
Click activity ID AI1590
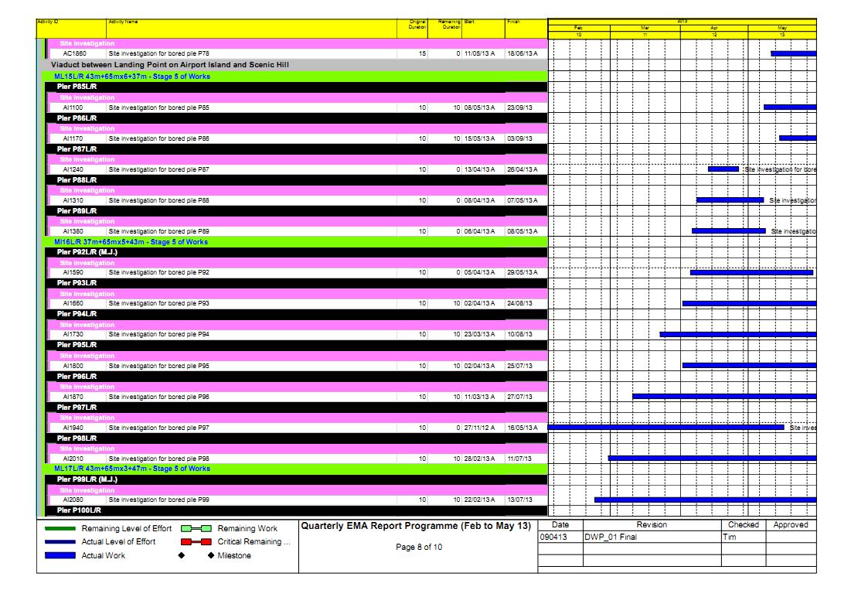click(73, 273)
